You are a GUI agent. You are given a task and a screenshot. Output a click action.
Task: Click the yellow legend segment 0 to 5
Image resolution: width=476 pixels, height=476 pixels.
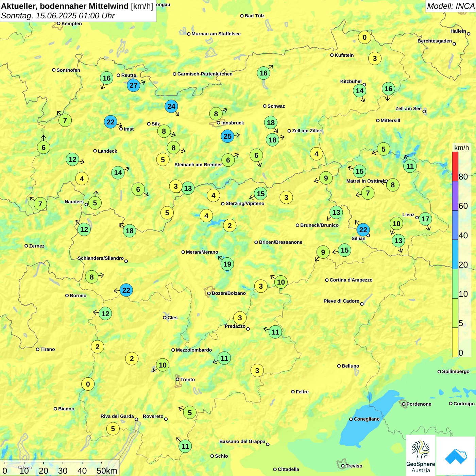click(455, 342)
